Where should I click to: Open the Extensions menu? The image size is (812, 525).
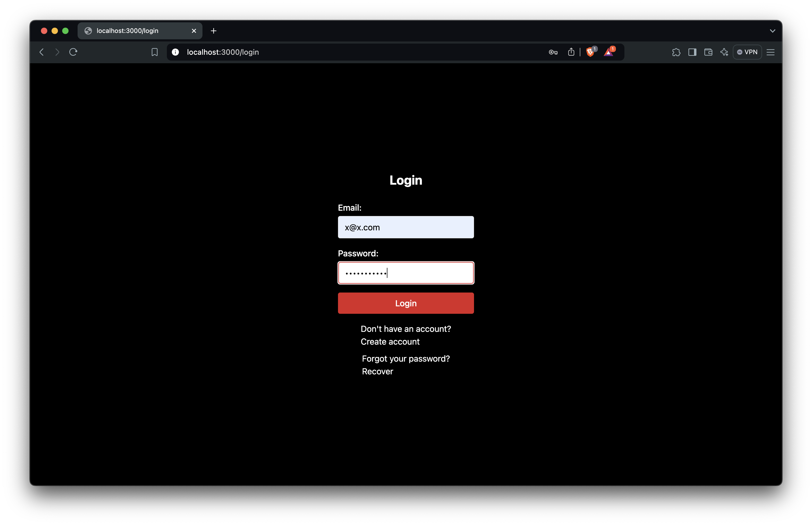(676, 52)
